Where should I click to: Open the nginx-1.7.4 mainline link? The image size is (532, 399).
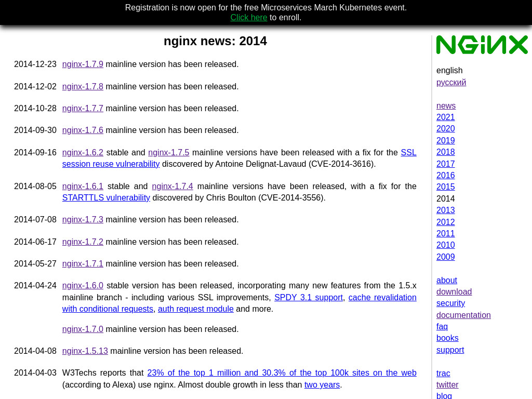(x=172, y=187)
